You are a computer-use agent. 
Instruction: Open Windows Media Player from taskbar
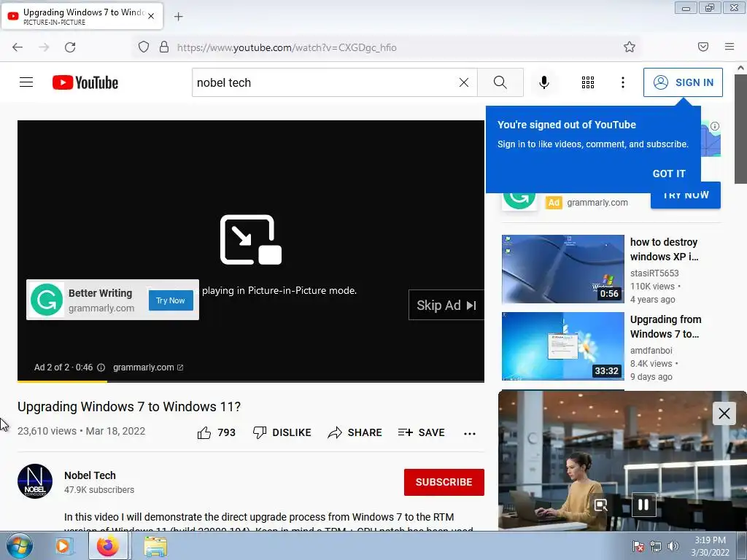(x=63, y=545)
